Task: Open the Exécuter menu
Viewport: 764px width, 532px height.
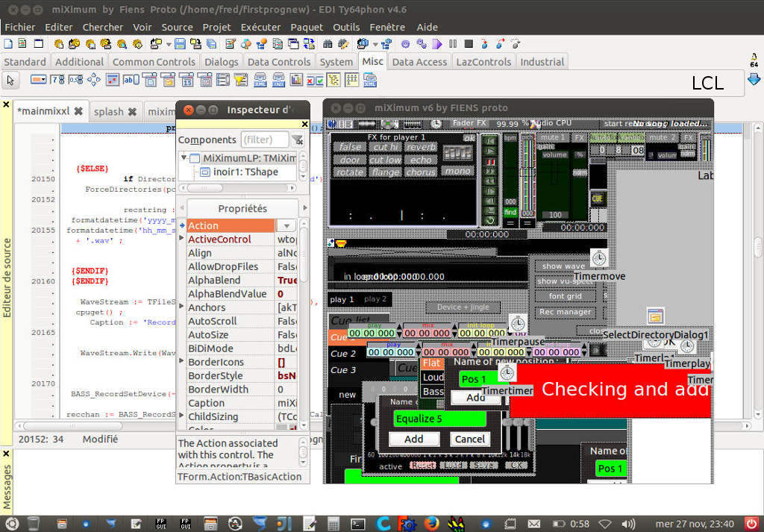Action: click(260, 28)
